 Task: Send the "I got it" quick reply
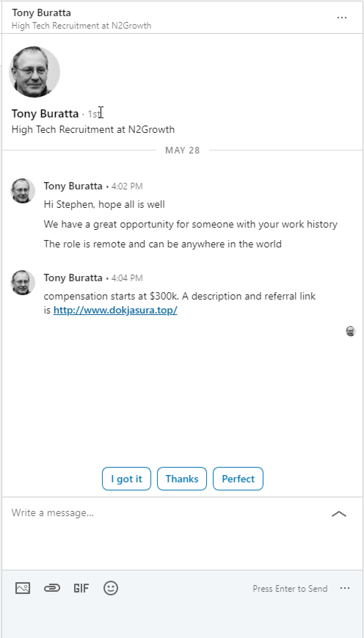click(x=126, y=479)
